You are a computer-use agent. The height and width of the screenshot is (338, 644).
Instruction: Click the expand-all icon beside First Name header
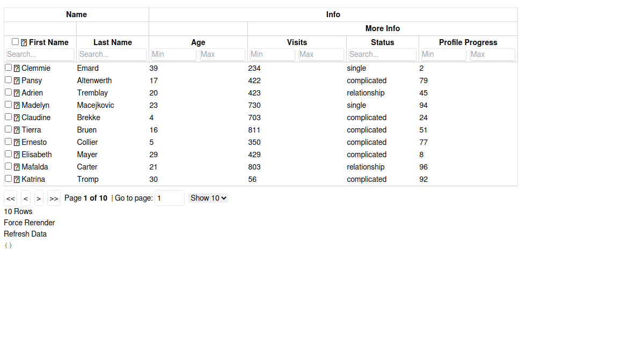23,42
